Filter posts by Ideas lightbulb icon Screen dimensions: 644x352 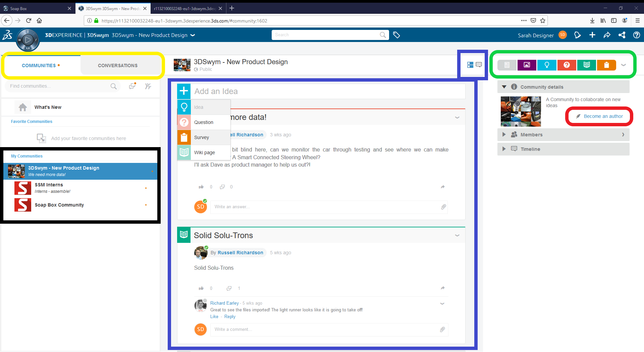pos(547,65)
